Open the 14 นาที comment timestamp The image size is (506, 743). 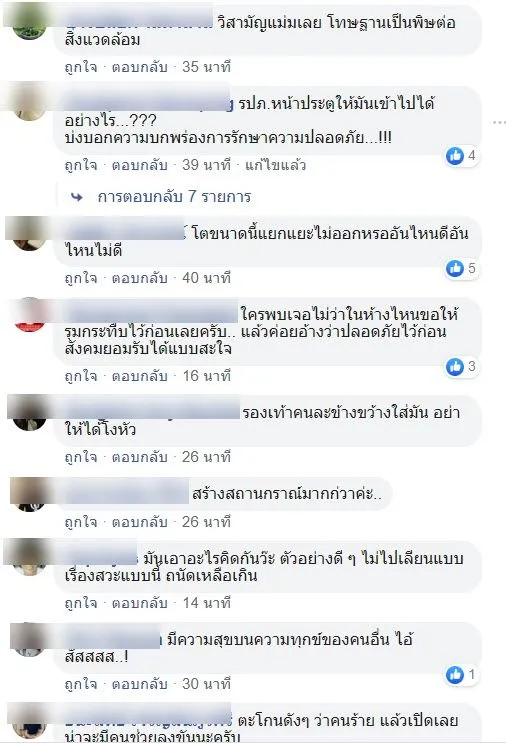206,603
